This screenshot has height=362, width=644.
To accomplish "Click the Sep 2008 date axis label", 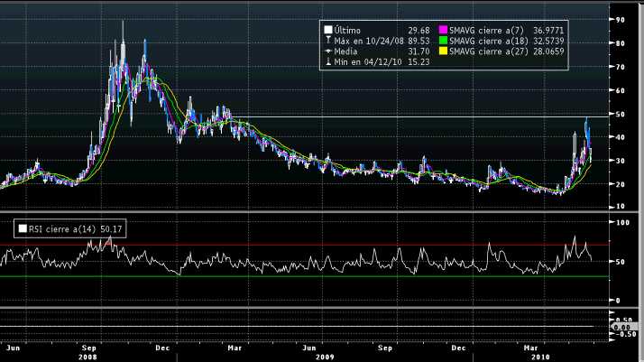I will point(89,346).
